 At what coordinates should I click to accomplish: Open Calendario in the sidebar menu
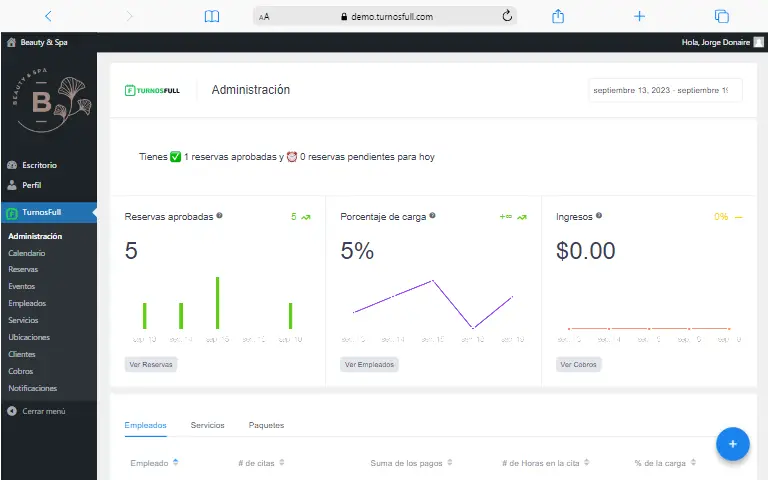click(x=27, y=253)
